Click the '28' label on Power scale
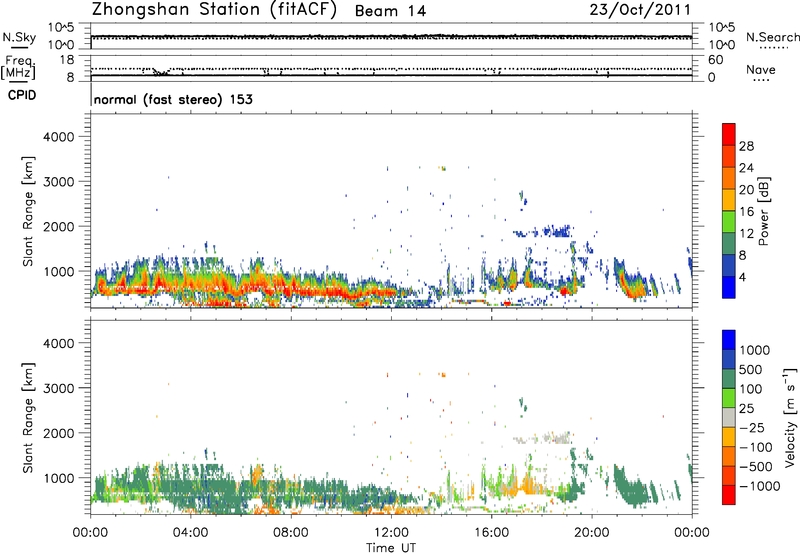The height and width of the screenshot is (554, 800). (x=746, y=146)
